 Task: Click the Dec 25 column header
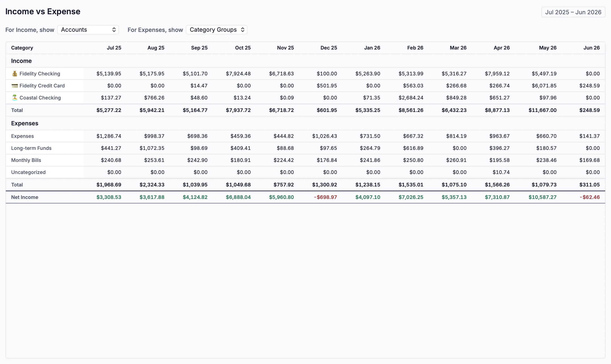click(329, 48)
